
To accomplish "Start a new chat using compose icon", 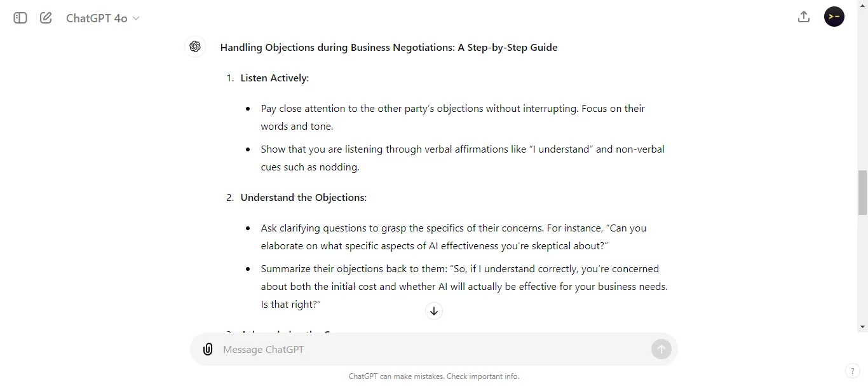I will point(45,18).
